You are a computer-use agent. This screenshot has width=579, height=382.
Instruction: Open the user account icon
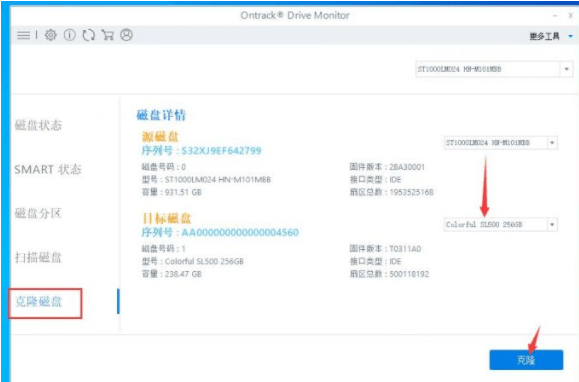coord(126,35)
